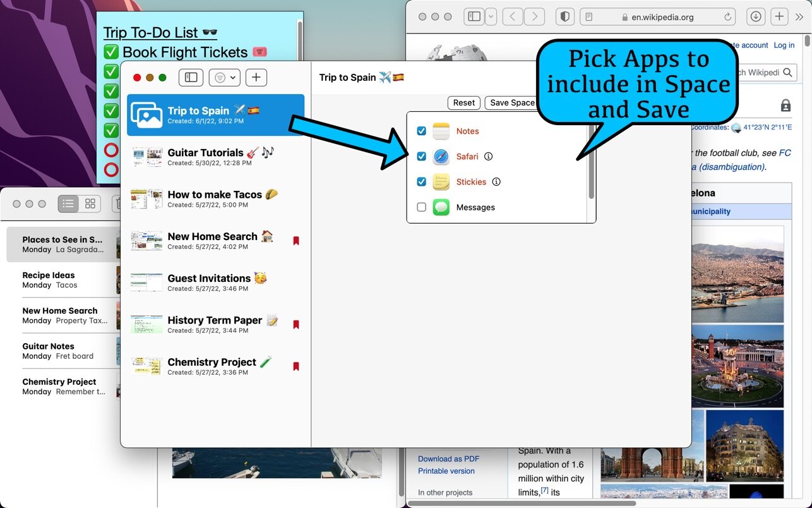Click the Save Space button
The image size is (812, 508).
[x=511, y=103]
